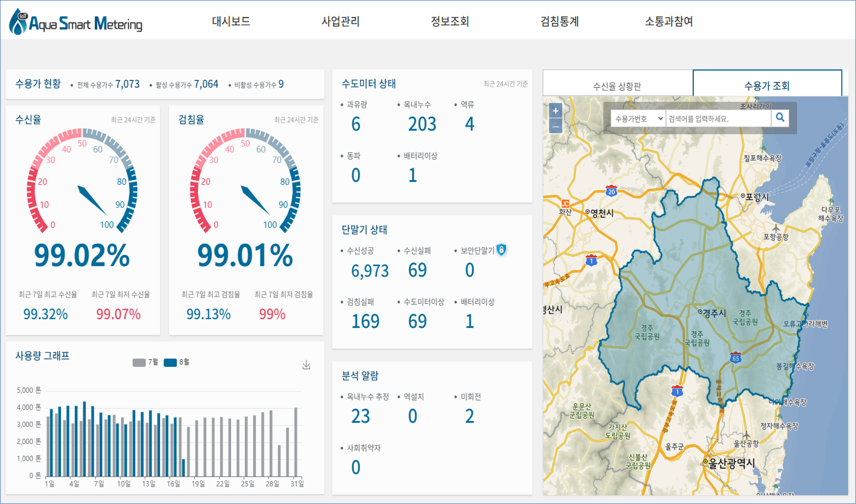Click the Aqua Smart Metering logo
The image size is (856, 504).
pyautogui.click(x=76, y=22)
